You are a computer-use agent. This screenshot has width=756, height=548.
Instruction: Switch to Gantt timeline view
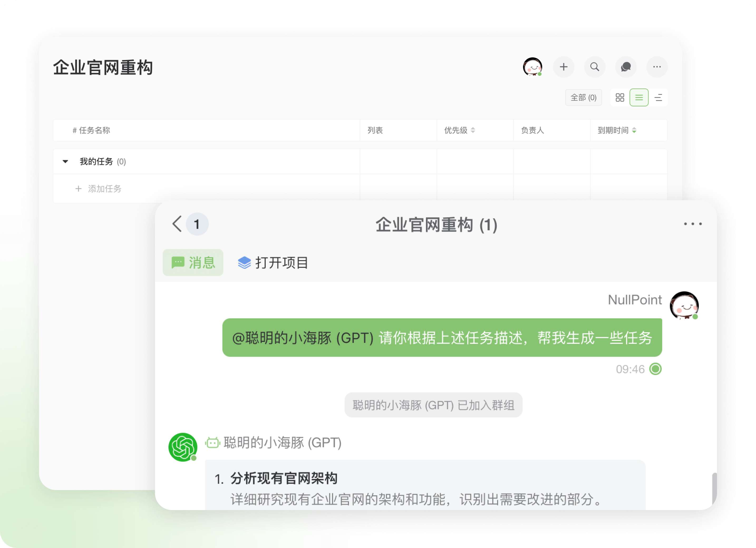click(658, 97)
